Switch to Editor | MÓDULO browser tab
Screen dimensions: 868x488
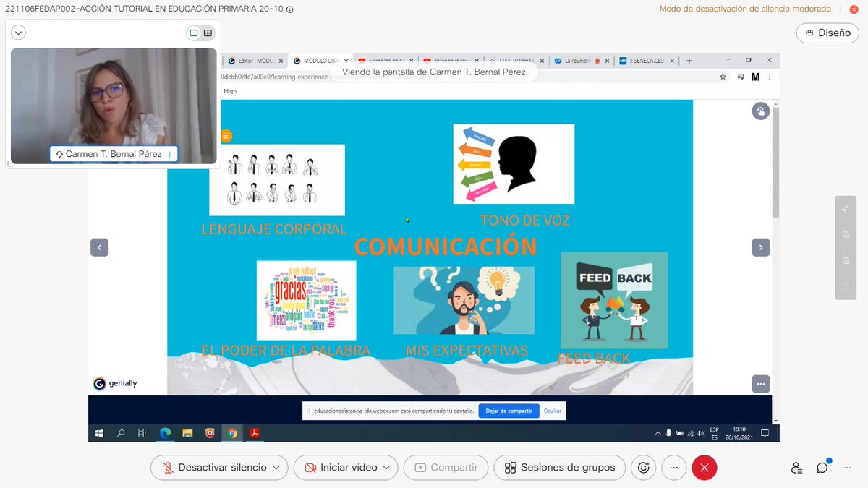254,61
